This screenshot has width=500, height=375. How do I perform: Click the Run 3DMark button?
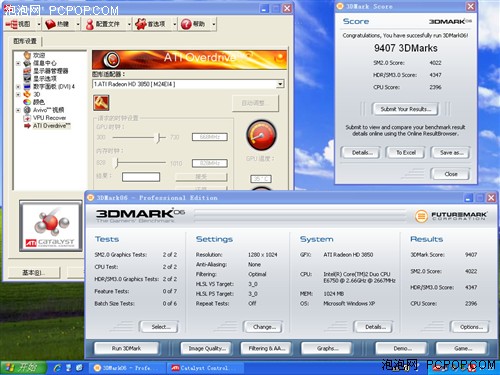(126, 348)
